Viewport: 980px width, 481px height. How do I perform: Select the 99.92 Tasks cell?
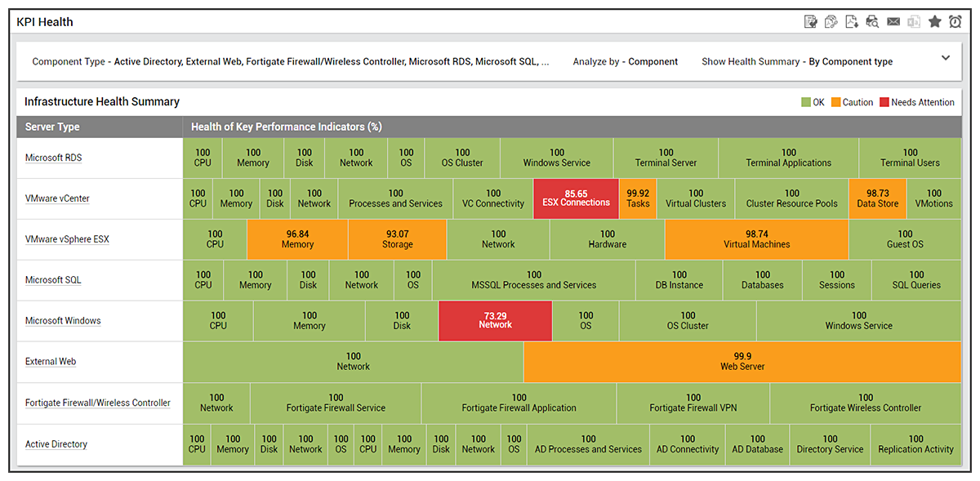[638, 198]
